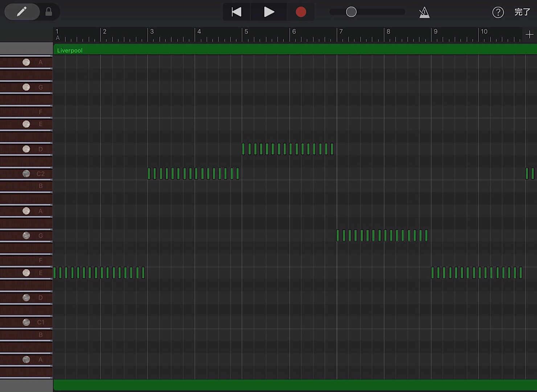Screen dimensions: 537x392
Task: Tap the lower E fret key
Action: (26, 273)
